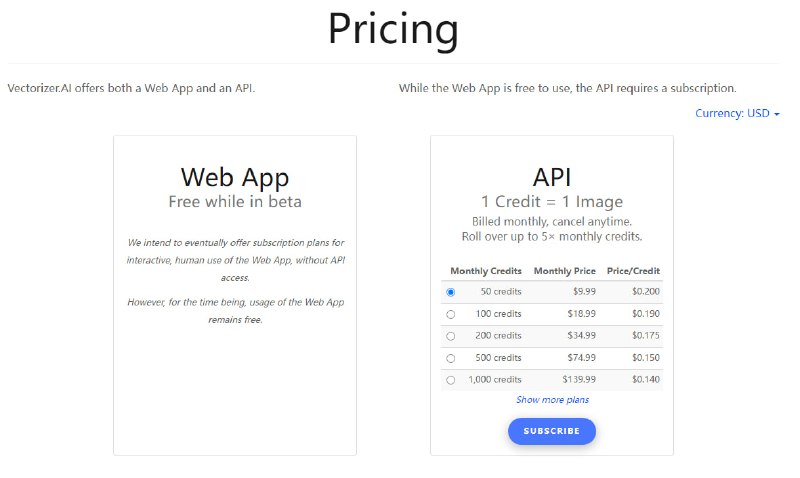Viewport: 800px width, 478px height.
Task: Click the $9.99 monthly price cell
Action: 583,292
